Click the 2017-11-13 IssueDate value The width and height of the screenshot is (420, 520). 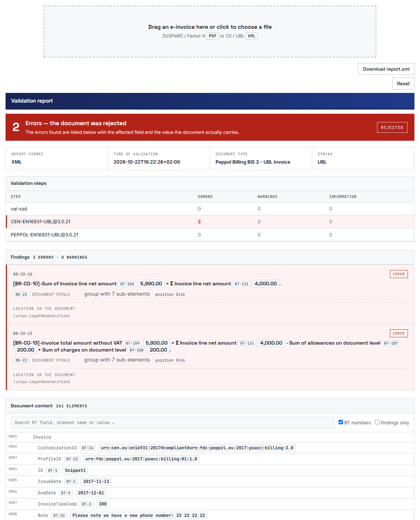(x=96, y=482)
